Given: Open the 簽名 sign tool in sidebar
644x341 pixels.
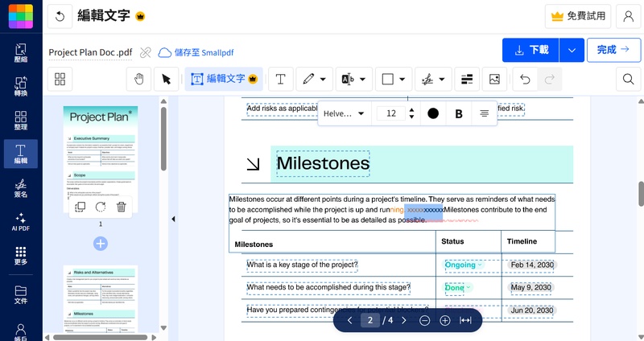Looking at the screenshot, I should point(21,188).
